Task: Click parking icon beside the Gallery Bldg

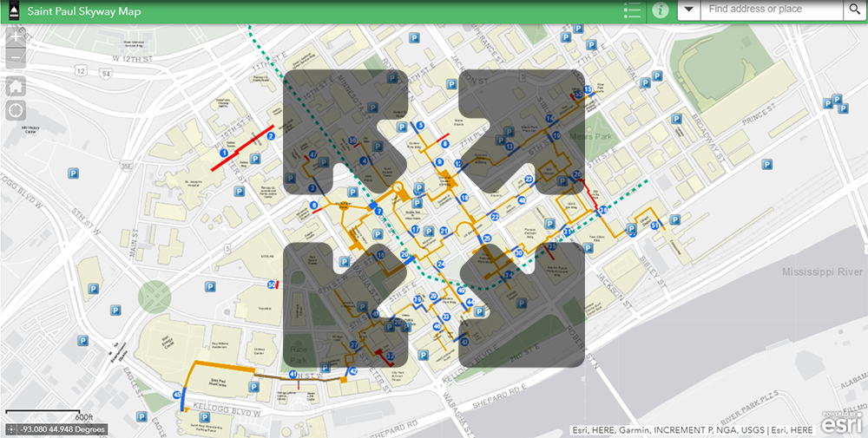Action: tap(254, 160)
